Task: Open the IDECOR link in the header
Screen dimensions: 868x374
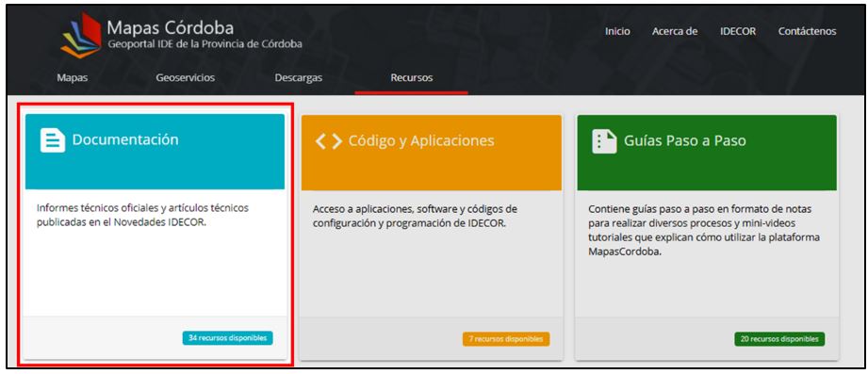Action: click(x=738, y=31)
